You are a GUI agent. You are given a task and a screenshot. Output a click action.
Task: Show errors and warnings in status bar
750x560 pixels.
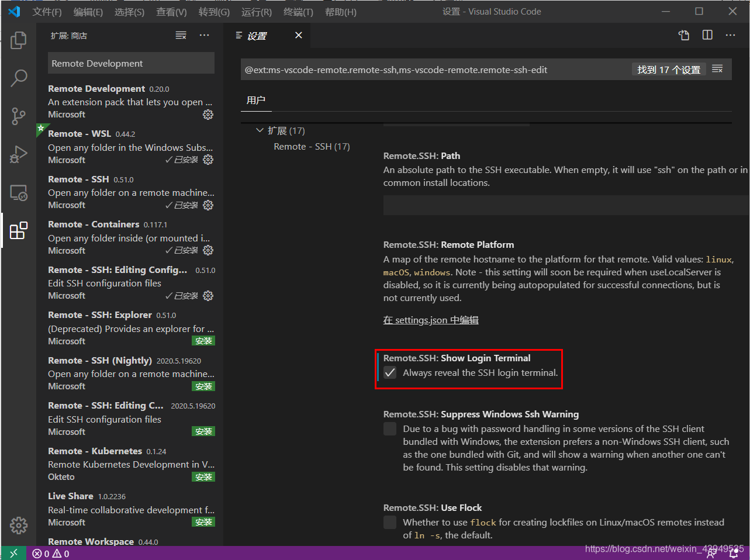tap(51, 554)
